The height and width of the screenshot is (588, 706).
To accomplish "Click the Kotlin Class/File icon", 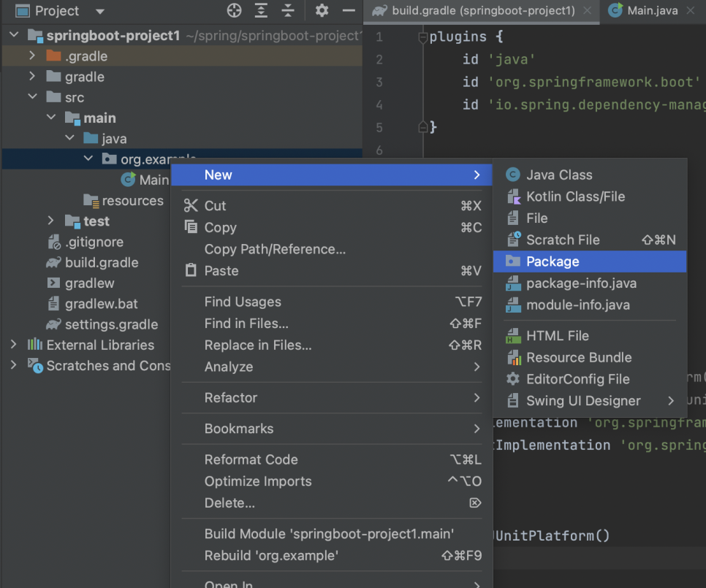I will pos(513,196).
